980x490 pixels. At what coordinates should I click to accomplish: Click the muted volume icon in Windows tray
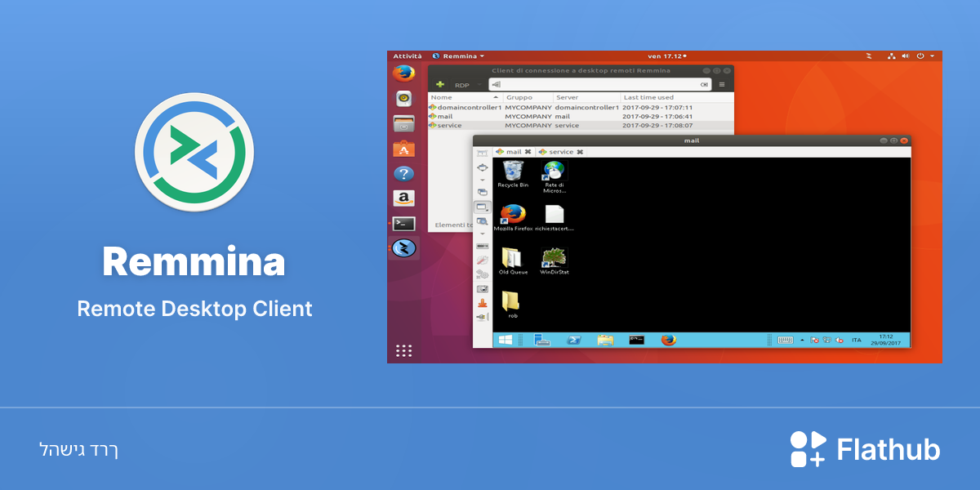(839, 340)
